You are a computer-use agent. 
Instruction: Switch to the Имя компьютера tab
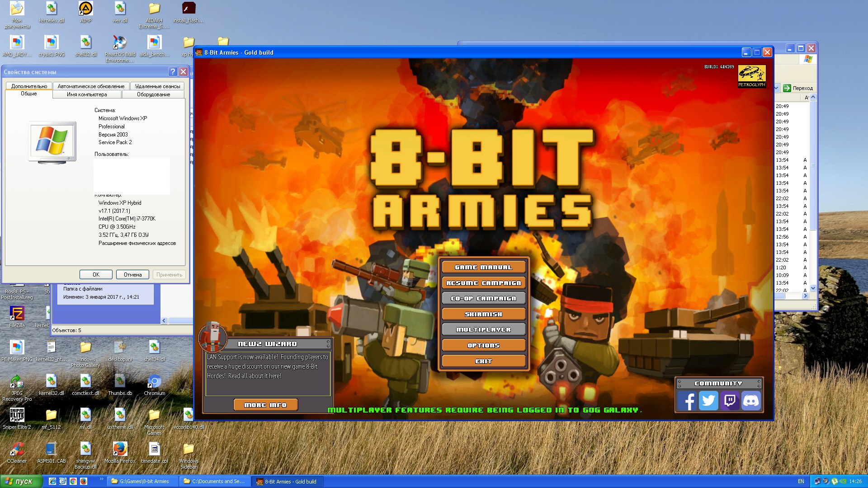(x=87, y=94)
